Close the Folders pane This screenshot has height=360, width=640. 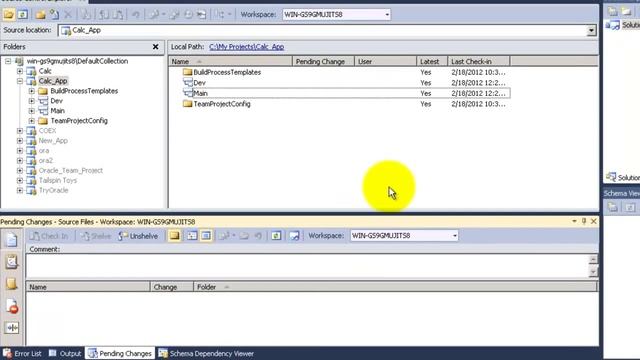tap(156, 47)
